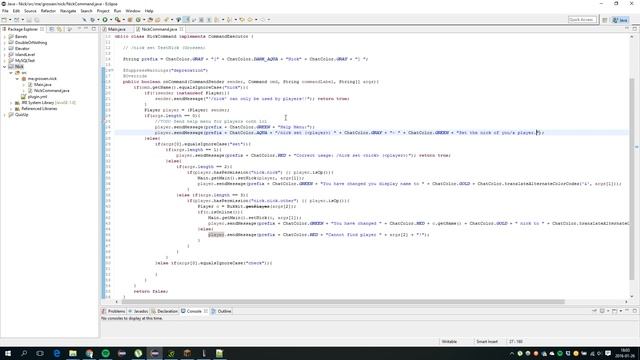The width and height of the screenshot is (640, 360).
Task: Expand the Barrels project
Action: tap(4, 36)
